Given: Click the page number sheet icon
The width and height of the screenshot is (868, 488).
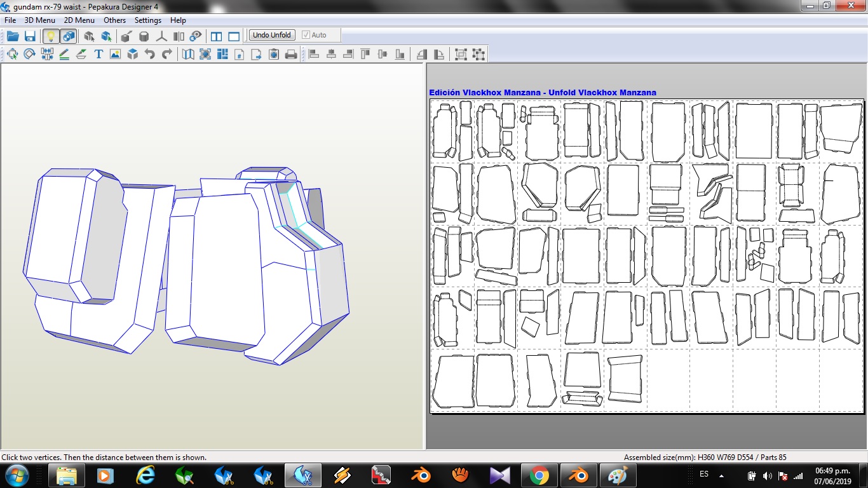Looking at the screenshot, I should [x=240, y=54].
